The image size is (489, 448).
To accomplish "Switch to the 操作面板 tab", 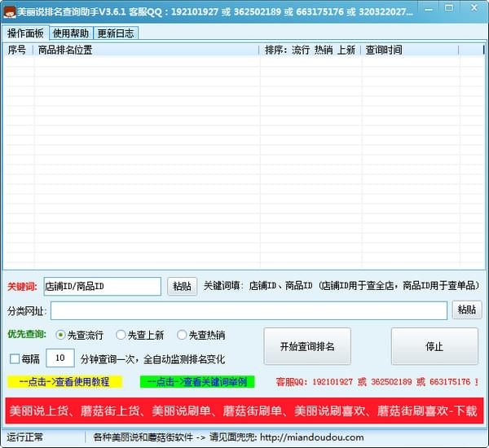I will click(25, 33).
